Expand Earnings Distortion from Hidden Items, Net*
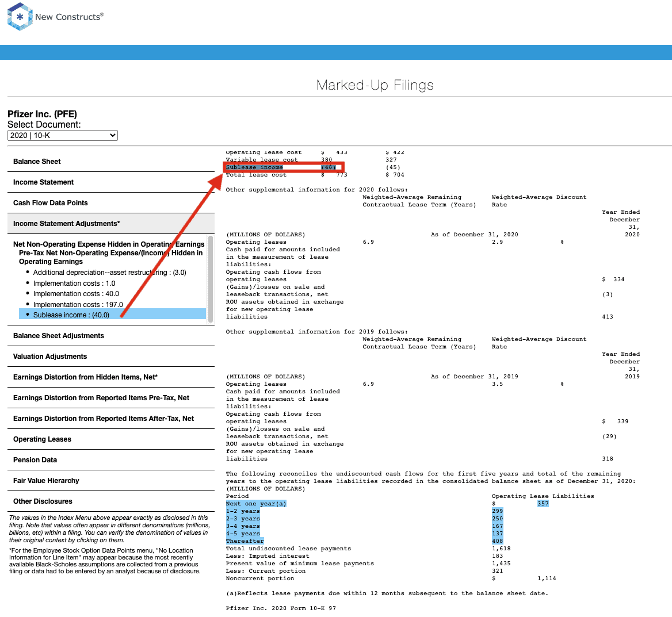This screenshot has width=672, height=617. 111,377
